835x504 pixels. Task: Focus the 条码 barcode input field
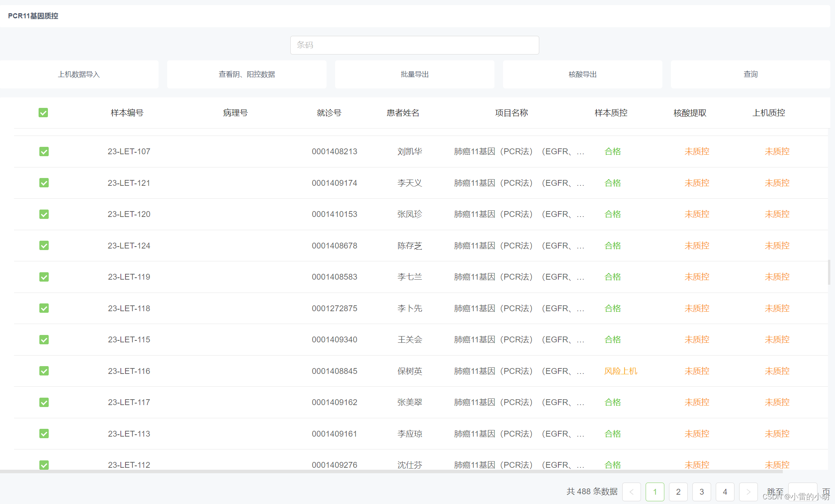click(414, 45)
